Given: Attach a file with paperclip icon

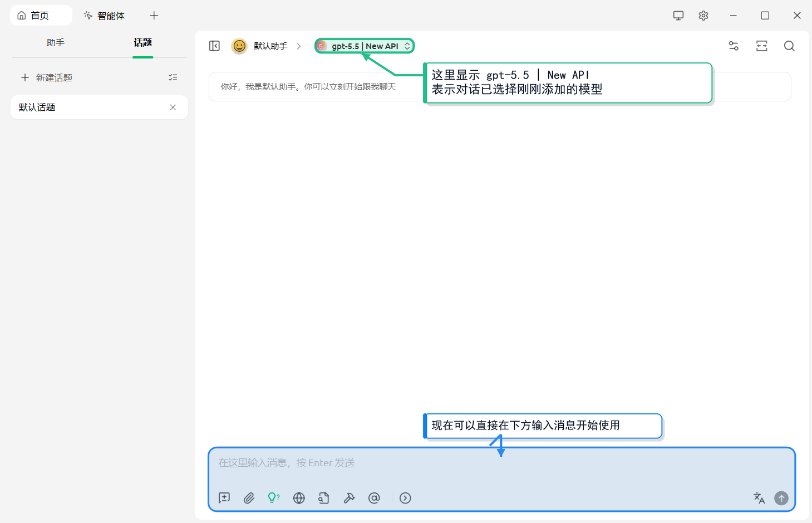Looking at the screenshot, I should click(249, 498).
